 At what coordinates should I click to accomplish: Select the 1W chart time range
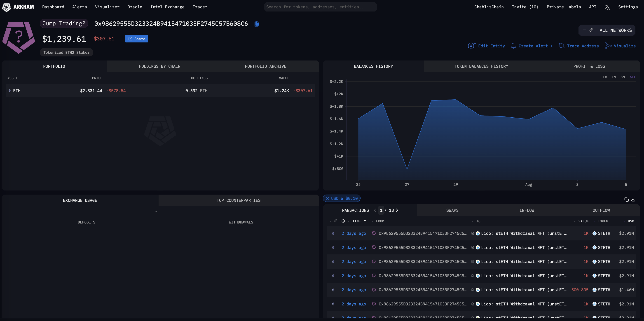(604, 77)
